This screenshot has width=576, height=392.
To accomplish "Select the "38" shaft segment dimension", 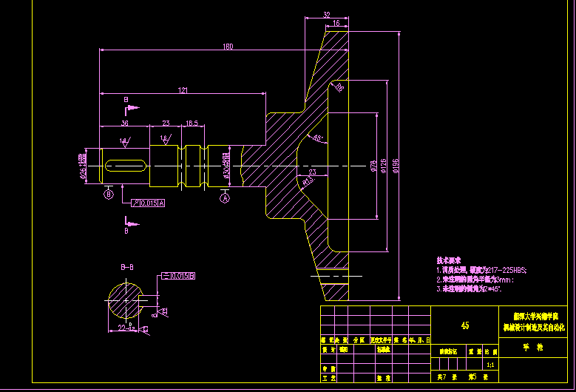I will click(x=124, y=123).
